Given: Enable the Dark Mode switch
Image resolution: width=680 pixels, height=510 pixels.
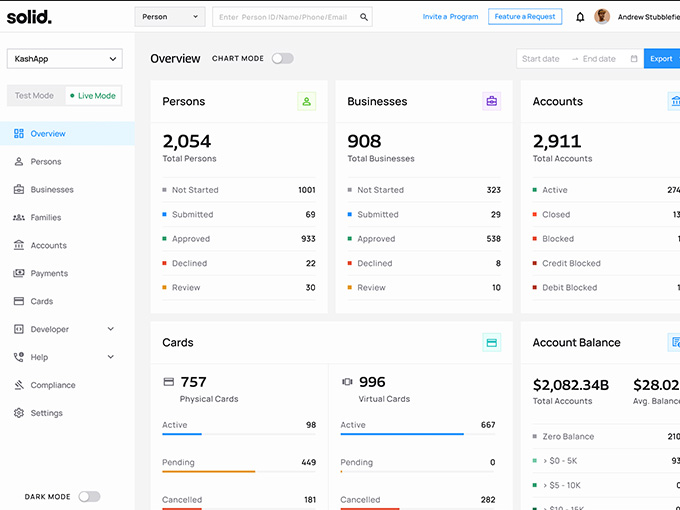Looking at the screenshot, I should point(89,496).
